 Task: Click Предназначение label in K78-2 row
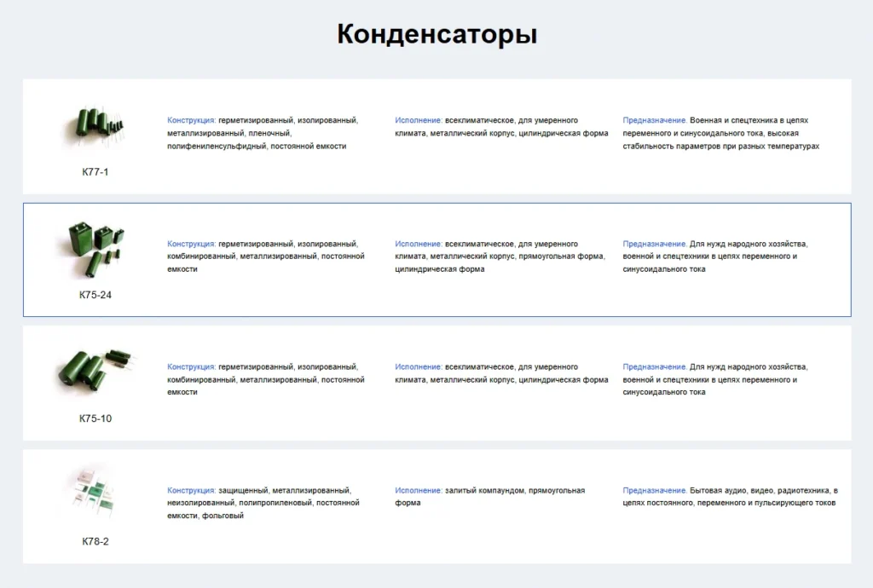[x=655, y=490]
